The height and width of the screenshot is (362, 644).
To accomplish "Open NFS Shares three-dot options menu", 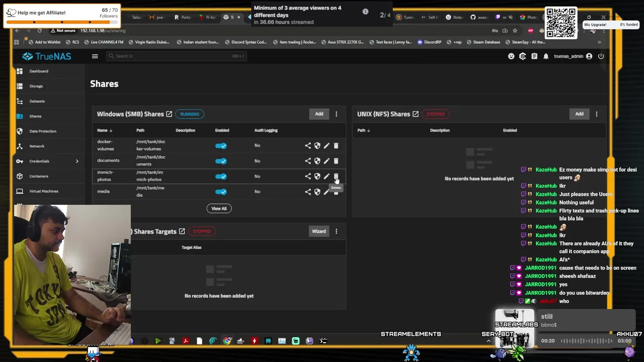I will [x=597, y=114].
